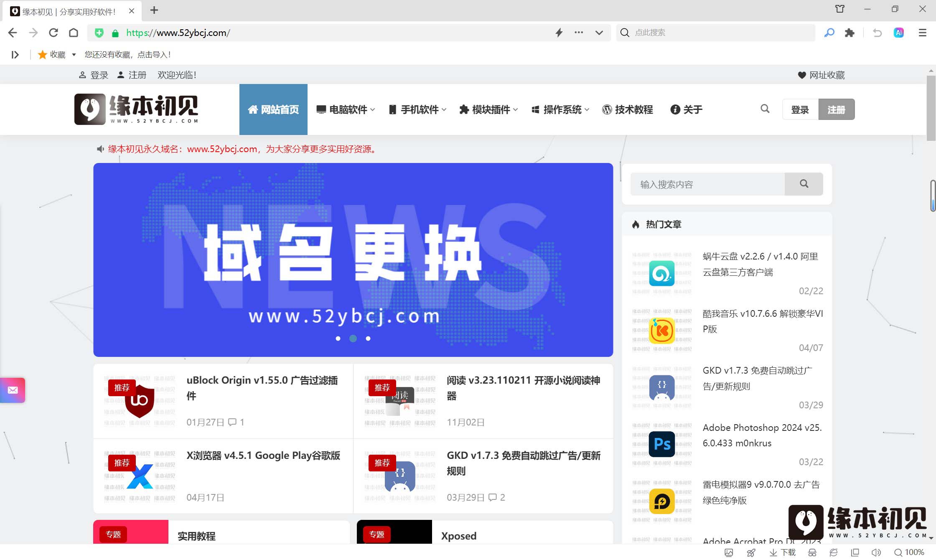
Task: Open the X浏览器 v4.5.1 article
Action: pyautogui.click(x=263, y=456)
